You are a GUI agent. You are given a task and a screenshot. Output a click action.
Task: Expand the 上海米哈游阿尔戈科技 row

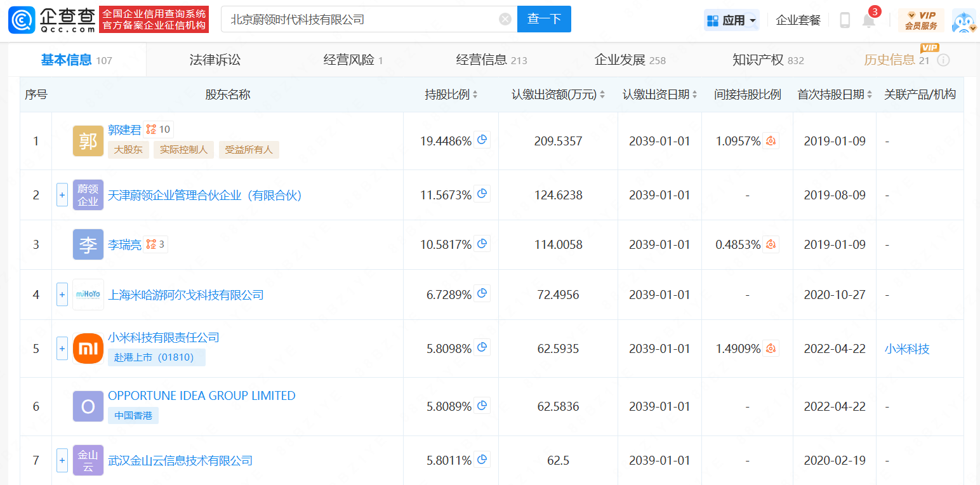(62, 295)
